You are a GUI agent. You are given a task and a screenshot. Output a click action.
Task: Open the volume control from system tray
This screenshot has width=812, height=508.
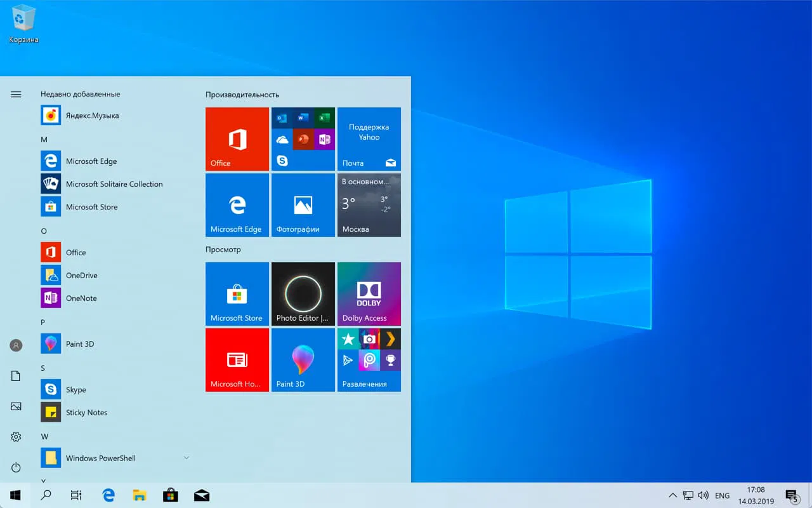tap(704, 495)
